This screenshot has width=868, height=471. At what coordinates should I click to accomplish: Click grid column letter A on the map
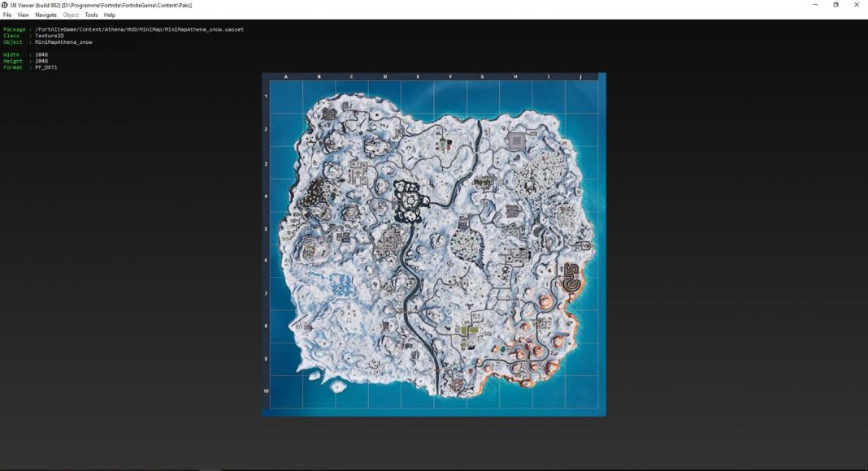coord(285,77)
